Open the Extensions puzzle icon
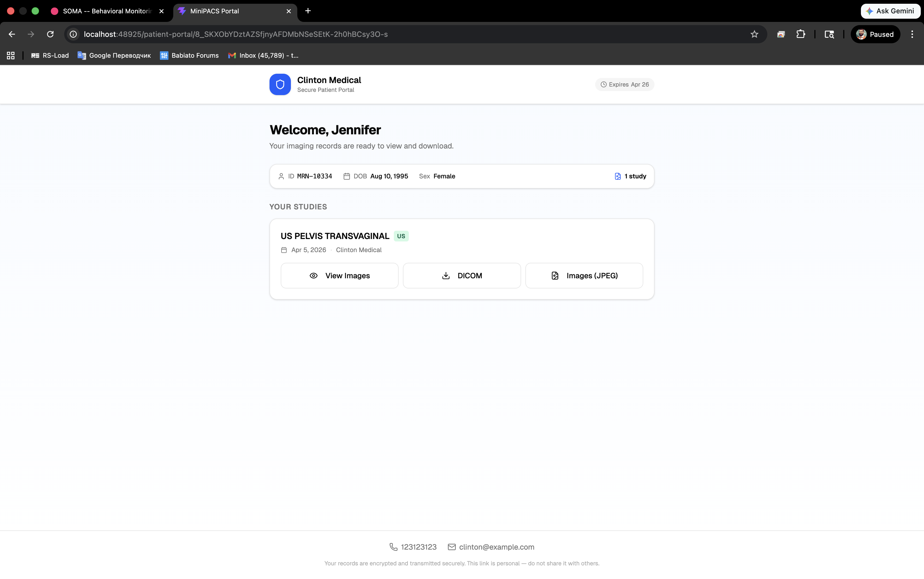 click(x=800, y=34)
